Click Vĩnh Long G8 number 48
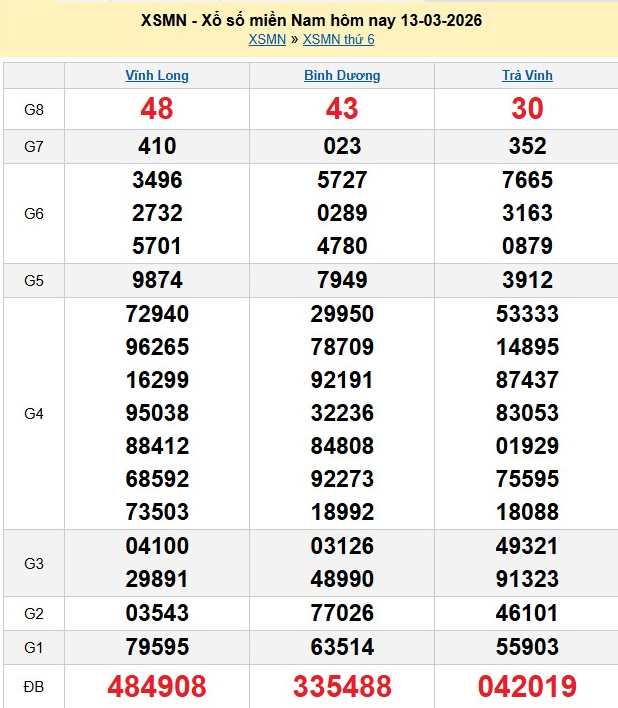 (x=157, y=109)
